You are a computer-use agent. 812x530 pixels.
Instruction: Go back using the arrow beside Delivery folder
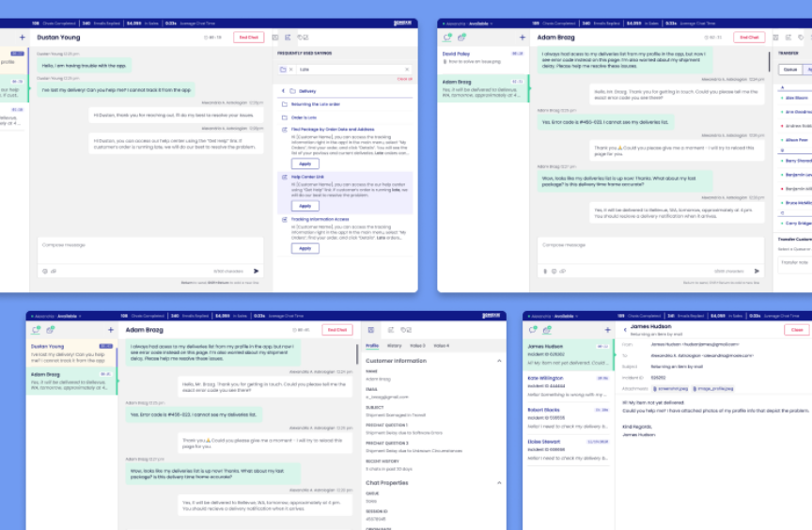[x=285, y=91]
